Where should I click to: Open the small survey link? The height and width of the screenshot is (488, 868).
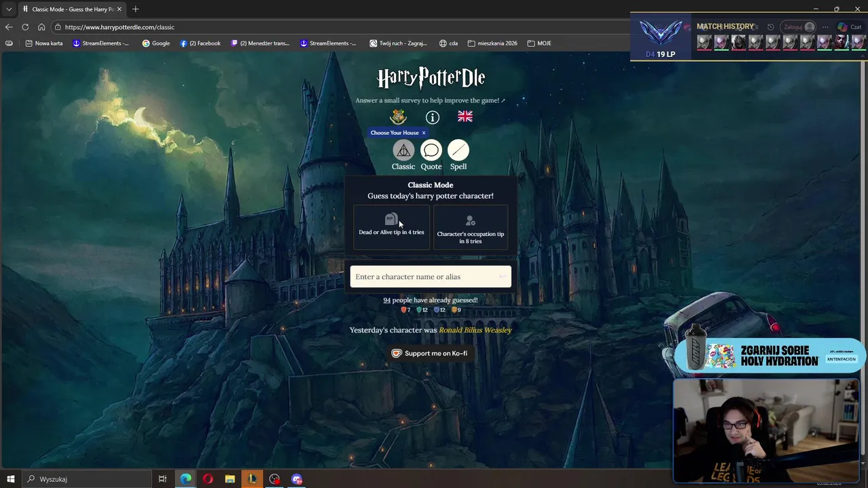[430, 100]
